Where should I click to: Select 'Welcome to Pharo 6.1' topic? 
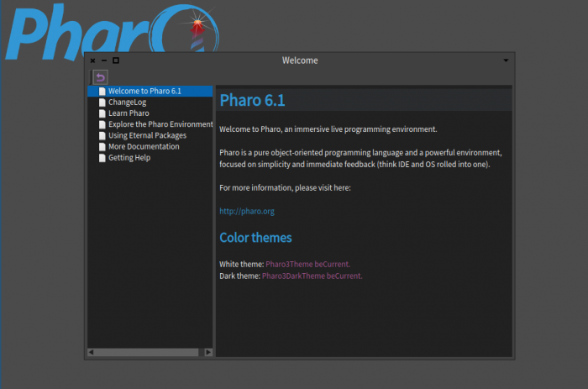pos(150,91)
